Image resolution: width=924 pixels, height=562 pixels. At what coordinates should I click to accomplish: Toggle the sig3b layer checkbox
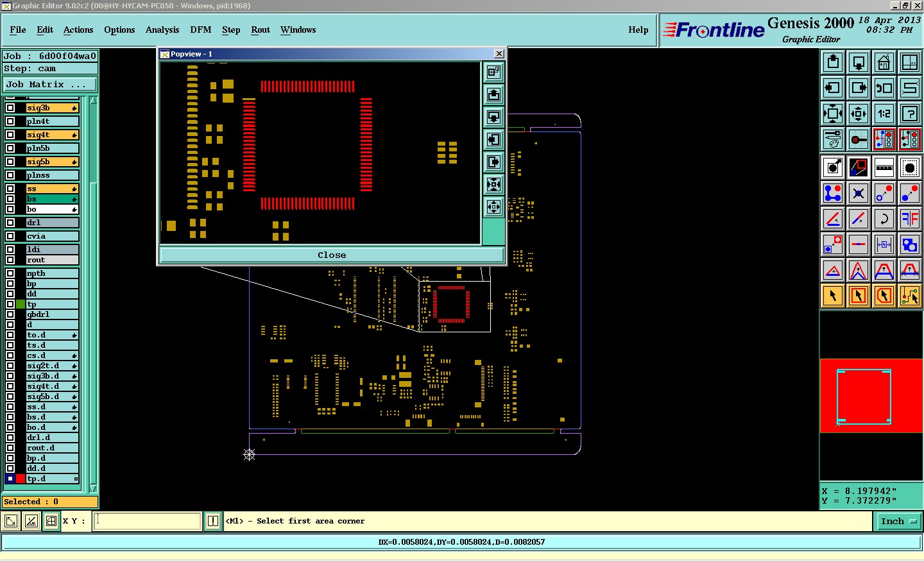pyautogui.click(x=10, y=108)
